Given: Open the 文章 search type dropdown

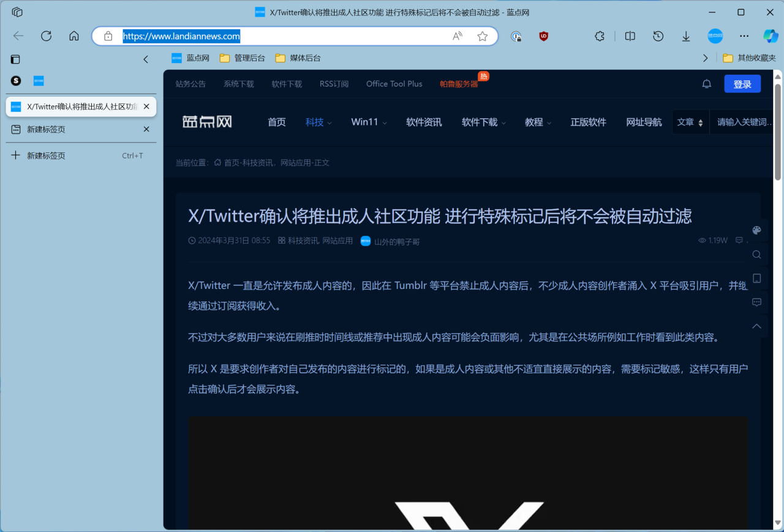Looking at the screenshot, I should pyautogui.click(x=690, y=122).
